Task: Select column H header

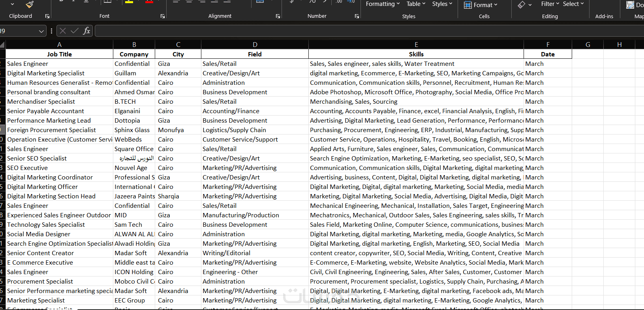Action: click(x=619, y=45)
